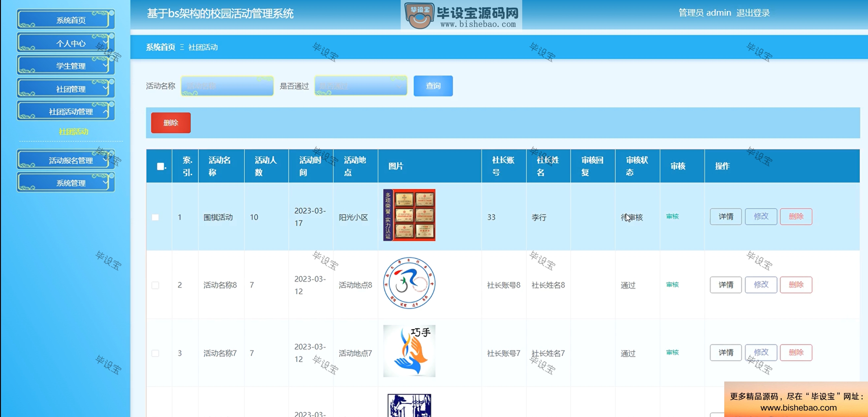
Task: Expand the 学生管理 sidebar menu
Action: coord(66,65)
